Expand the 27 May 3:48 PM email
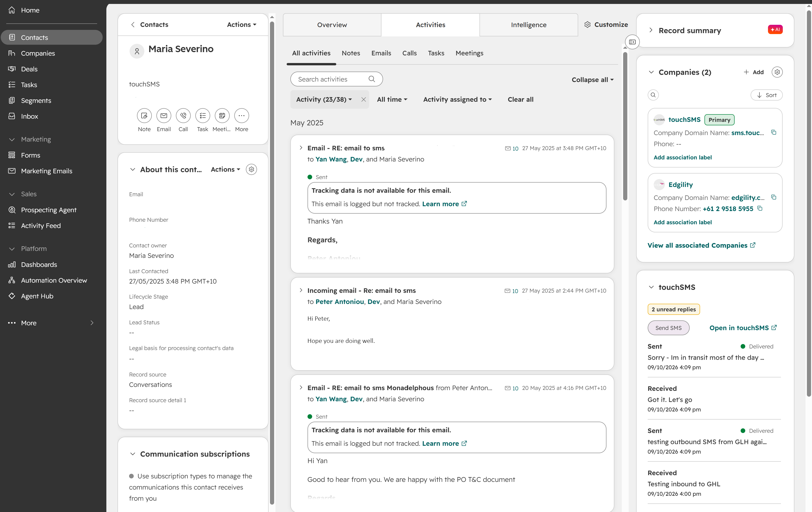Image resolution: width=812 pixels, height=512 pixels. click(x=301, y=148)
